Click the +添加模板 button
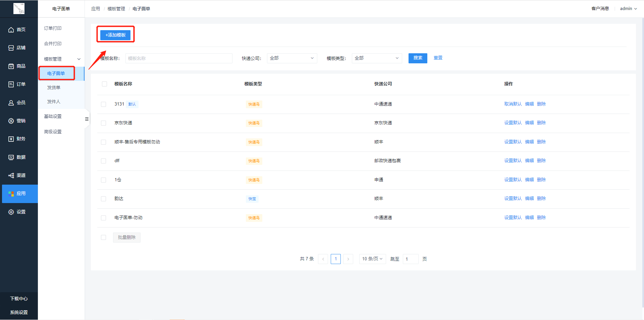 [115, 35]
